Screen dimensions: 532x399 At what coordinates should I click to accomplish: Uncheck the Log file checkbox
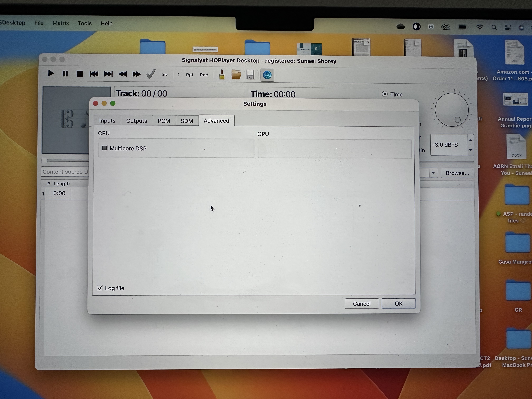[x=100, y=288]
